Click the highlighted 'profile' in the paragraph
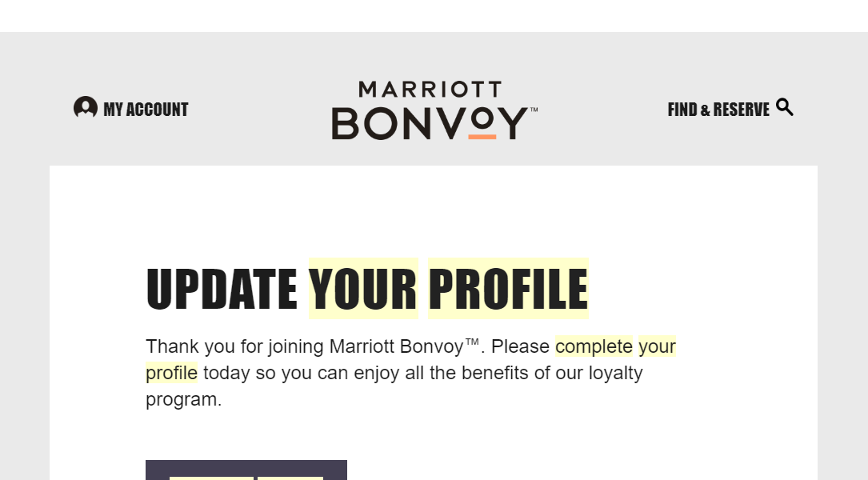 click(172, 373)
